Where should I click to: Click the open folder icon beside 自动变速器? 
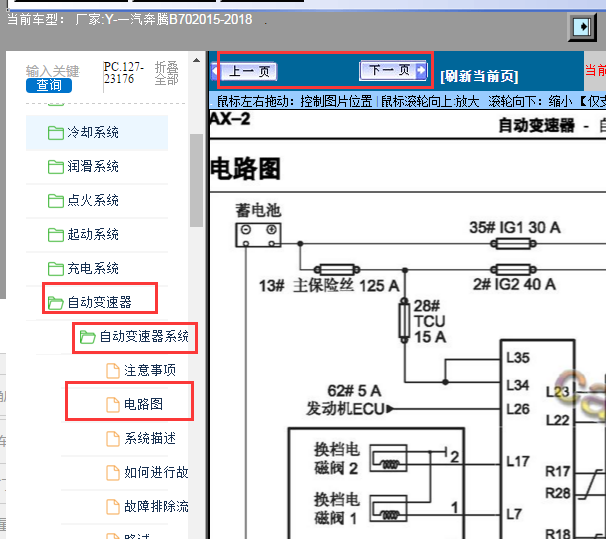pyautogui.click(x=56, y=303)
